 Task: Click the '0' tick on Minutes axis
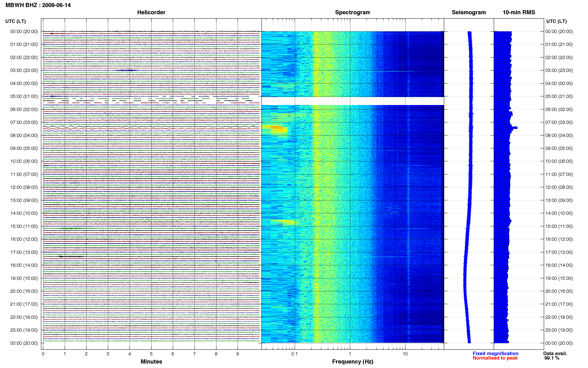pos(43,354)
